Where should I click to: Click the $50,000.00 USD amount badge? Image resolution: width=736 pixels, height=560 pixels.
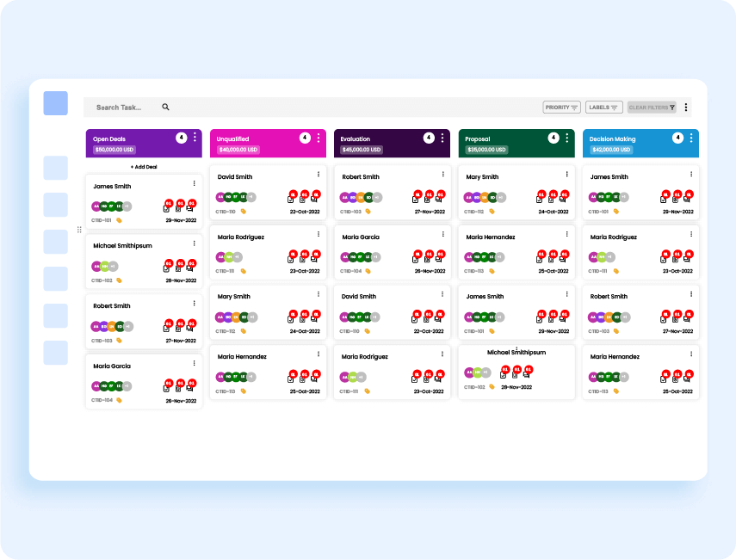coord(114,150)
